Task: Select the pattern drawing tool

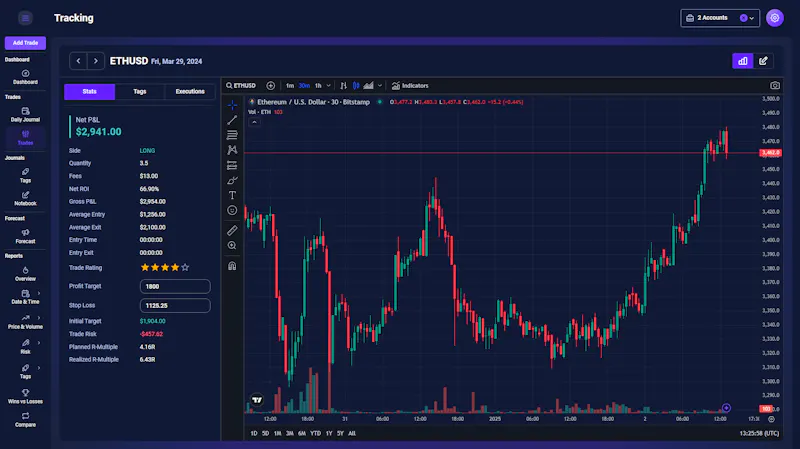Action: point(232,150)
